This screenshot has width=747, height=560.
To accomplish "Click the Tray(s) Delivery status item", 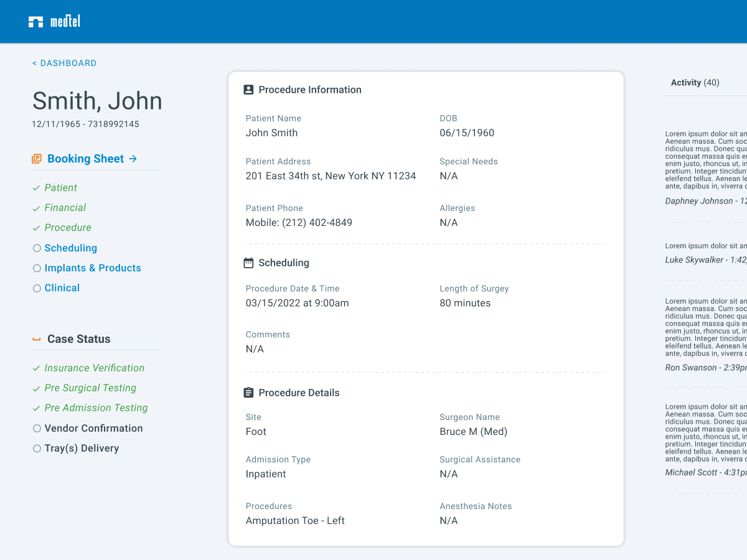I will pos(82,449).
